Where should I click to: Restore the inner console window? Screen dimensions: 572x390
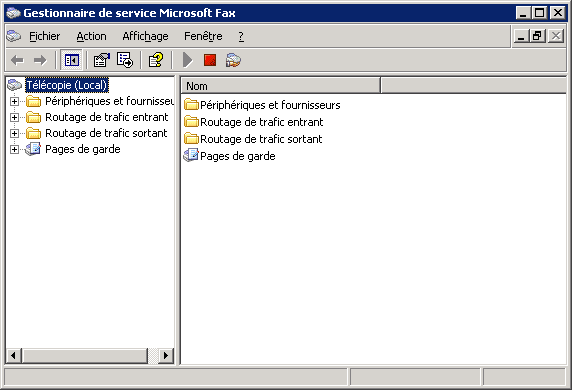[537, 36]
